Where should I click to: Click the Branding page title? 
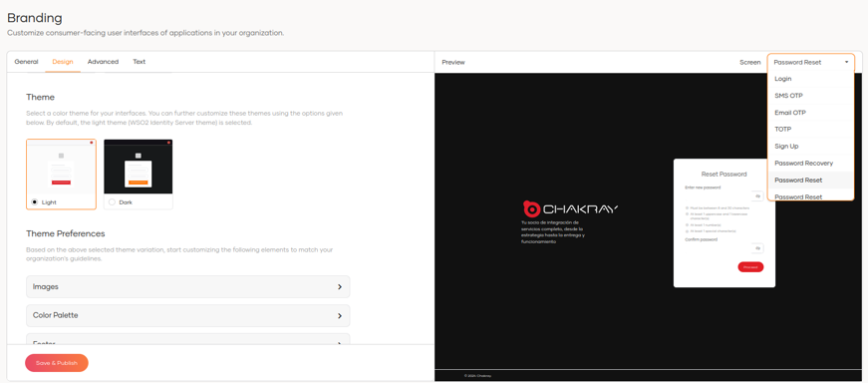coord(34,18)
